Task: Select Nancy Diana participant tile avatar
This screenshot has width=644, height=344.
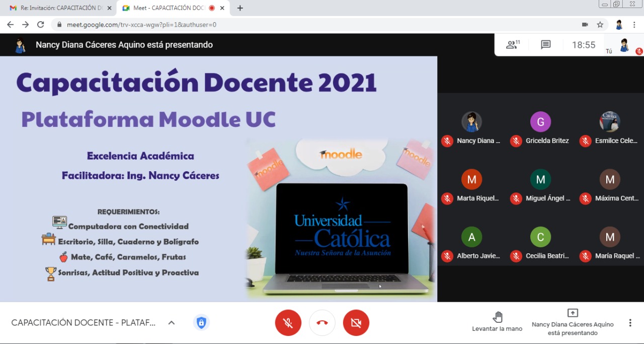Action: click(x=471, y=122)
